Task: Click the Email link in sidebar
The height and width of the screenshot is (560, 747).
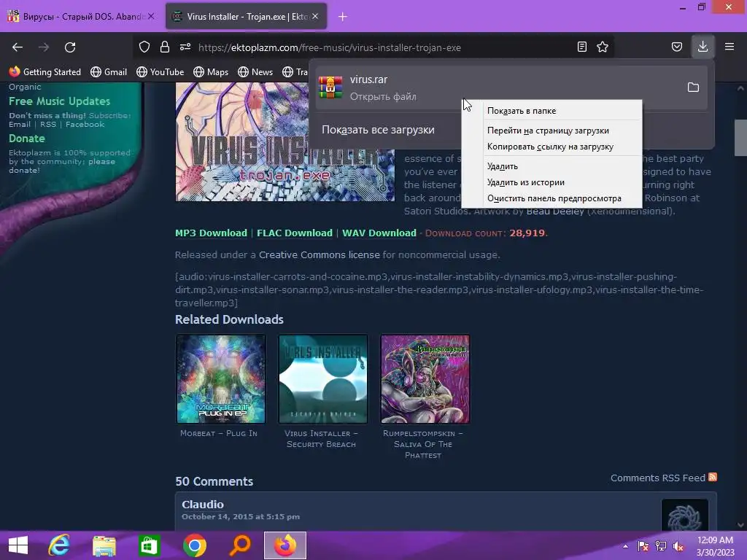Action: tap(20, 124)
